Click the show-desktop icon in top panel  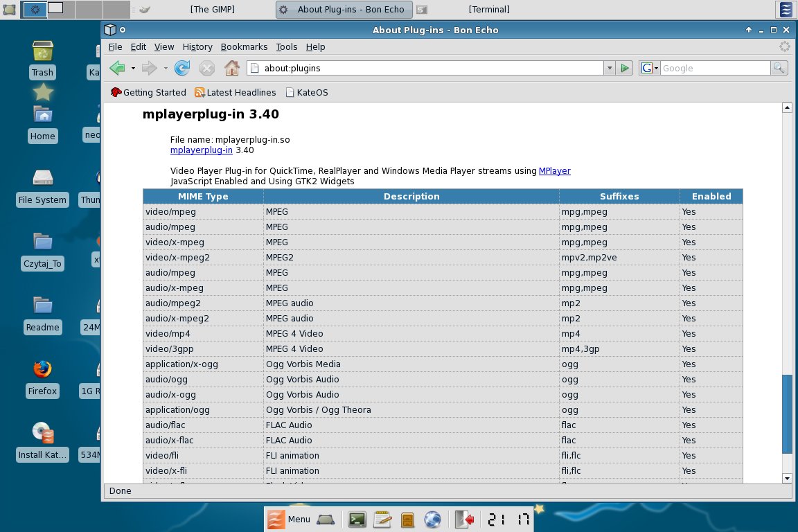pos(9,9)
